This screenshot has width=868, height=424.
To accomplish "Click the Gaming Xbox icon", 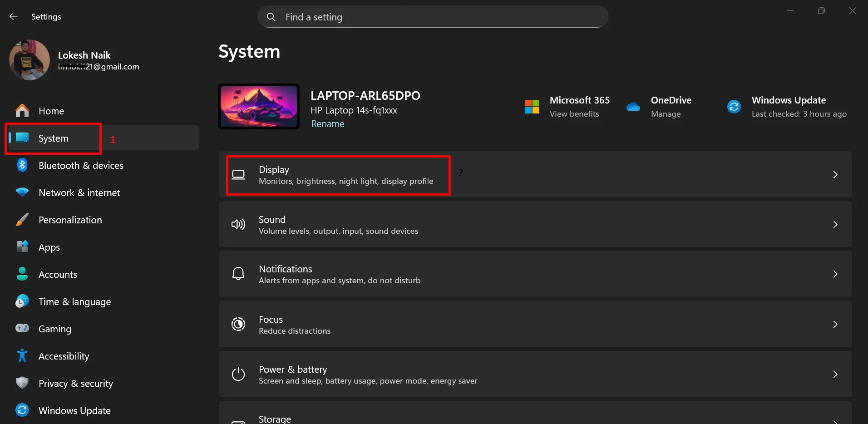I will click(x=22, y=329).
